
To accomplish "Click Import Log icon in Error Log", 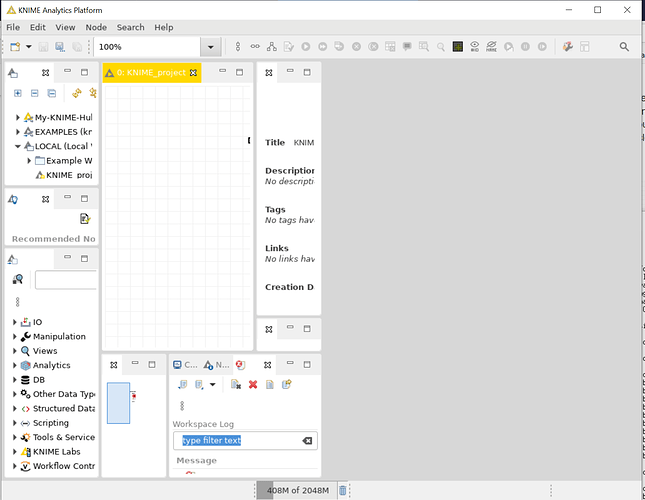I will click(x=199, y=384).
